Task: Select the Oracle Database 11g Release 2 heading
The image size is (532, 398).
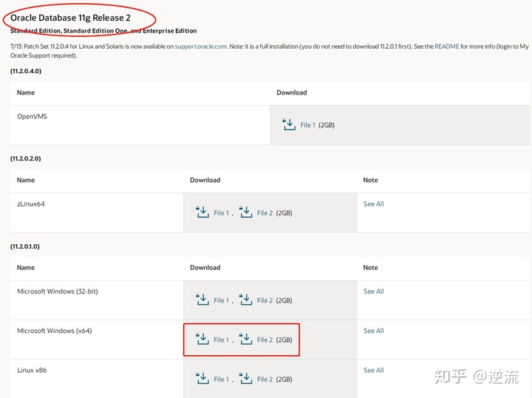Action: click(71, 18)
